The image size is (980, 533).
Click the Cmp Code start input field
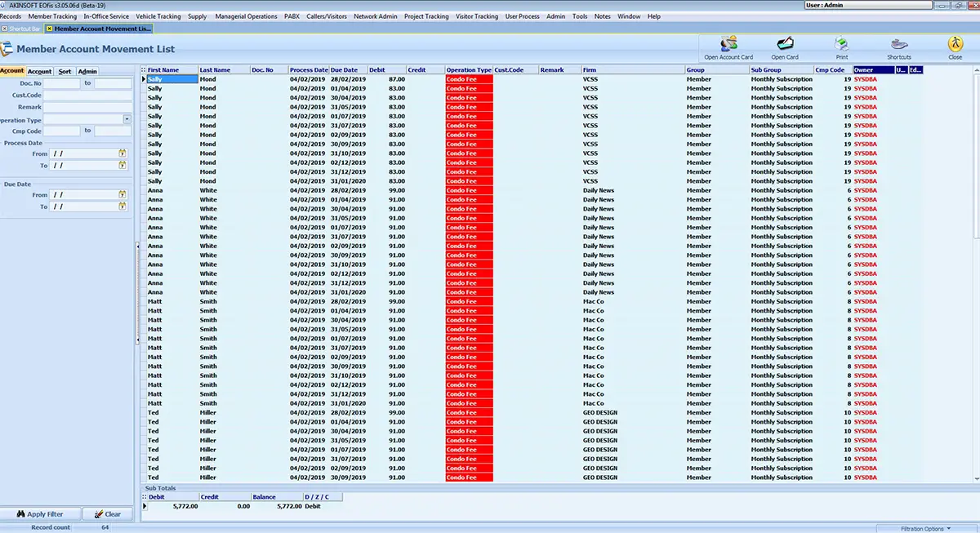[62, 131]
